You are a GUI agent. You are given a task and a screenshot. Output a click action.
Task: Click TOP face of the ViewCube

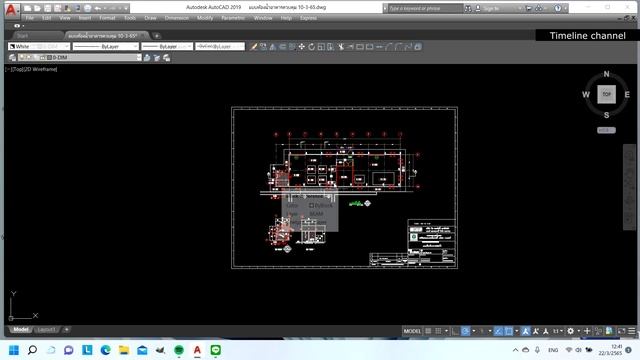607,94
